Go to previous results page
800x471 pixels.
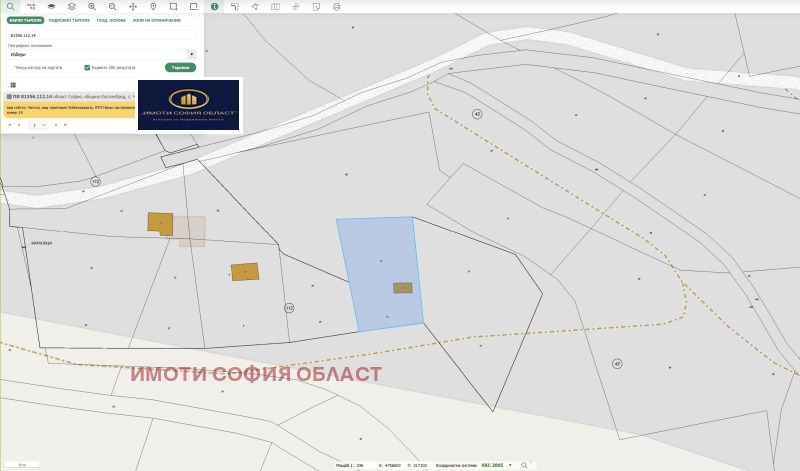click(19, 125)
